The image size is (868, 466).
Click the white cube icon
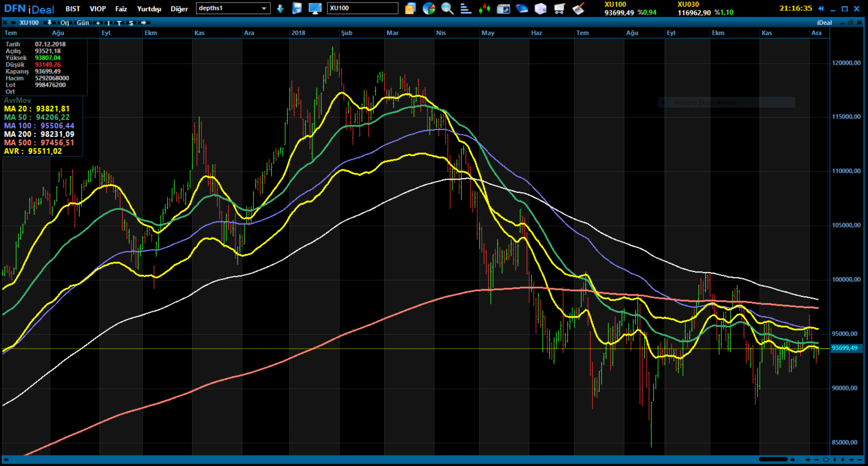click(x=541, y=8)
